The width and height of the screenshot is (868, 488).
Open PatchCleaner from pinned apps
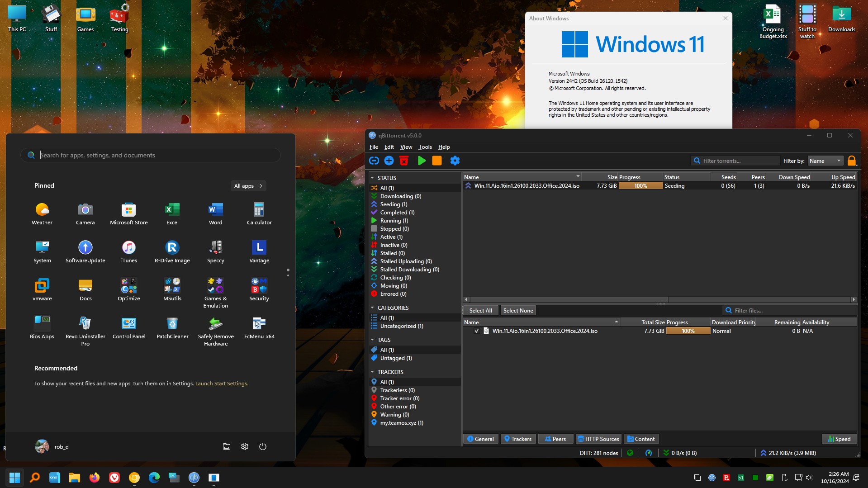(x=172, y=327)
